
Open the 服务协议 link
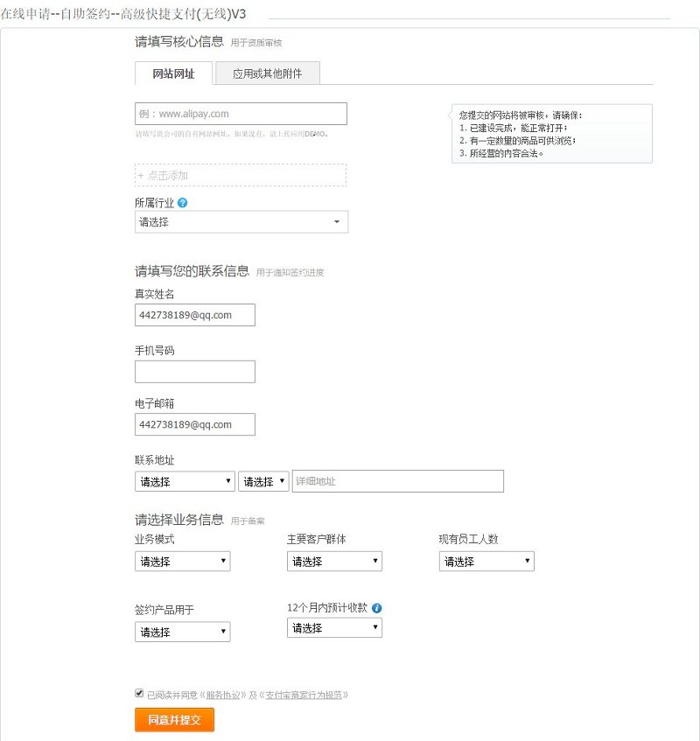pos(223,696)
